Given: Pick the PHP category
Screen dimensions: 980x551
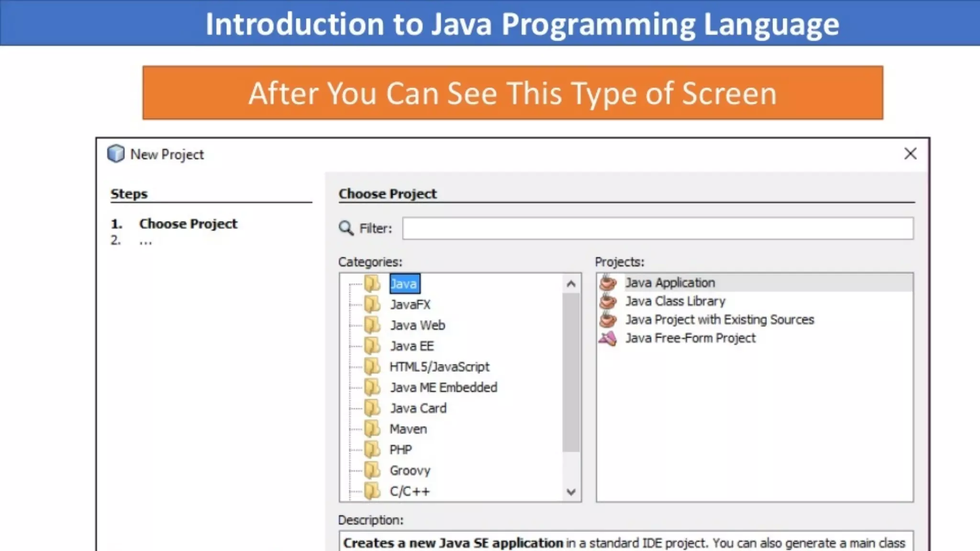Looking at the screenshot, I should (401, 450).
